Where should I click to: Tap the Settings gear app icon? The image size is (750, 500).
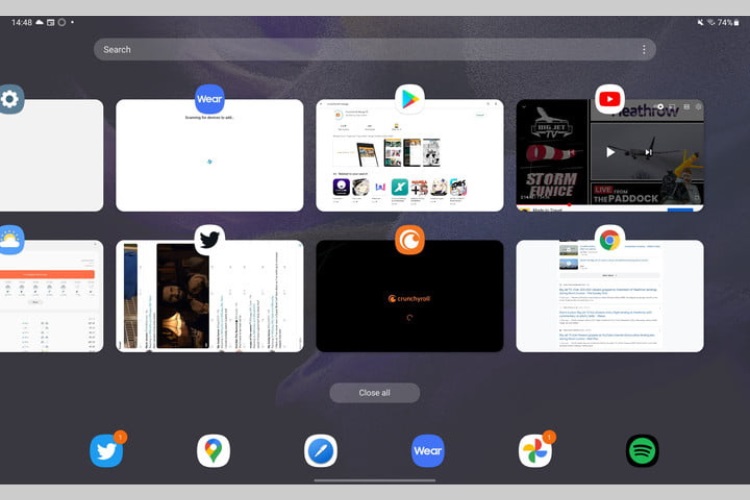click(10, 99)
